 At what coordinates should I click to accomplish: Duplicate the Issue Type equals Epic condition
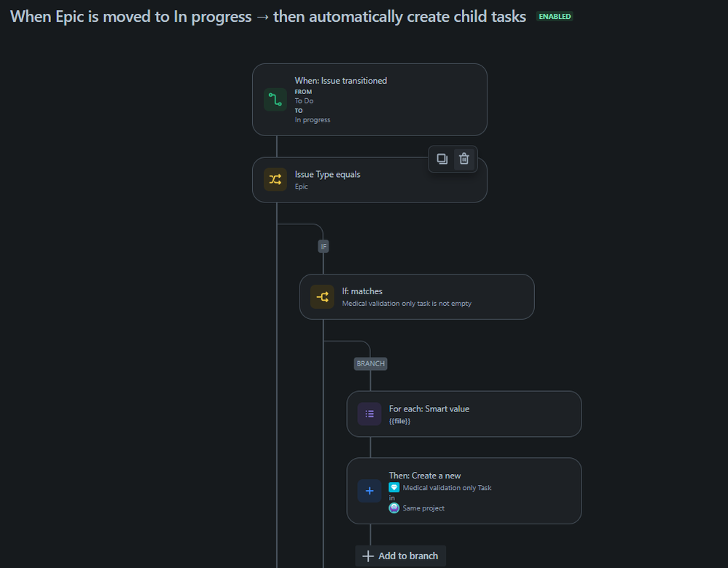(442, 159)
